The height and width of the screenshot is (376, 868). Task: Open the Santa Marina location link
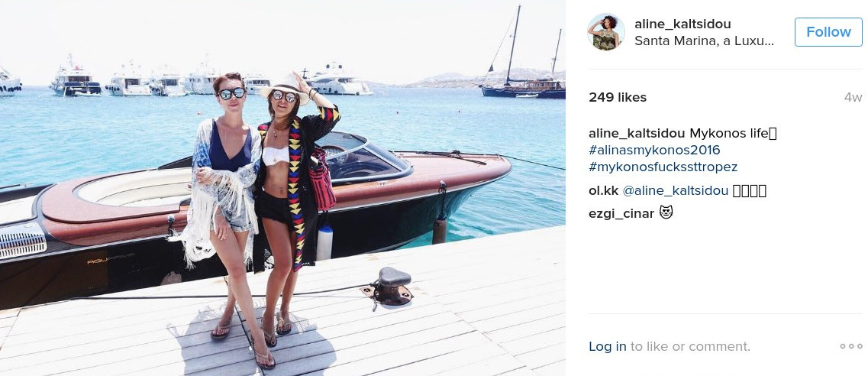[704, 41]
